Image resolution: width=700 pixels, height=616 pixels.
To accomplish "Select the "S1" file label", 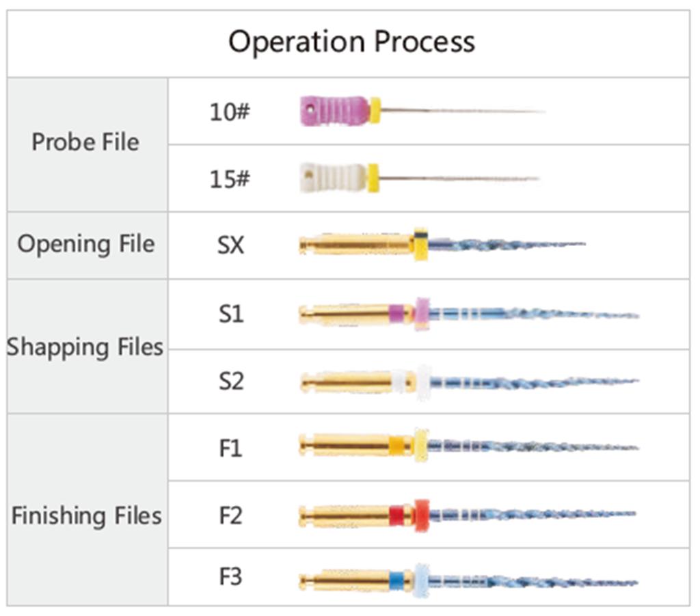I will (x=230, y=314).
